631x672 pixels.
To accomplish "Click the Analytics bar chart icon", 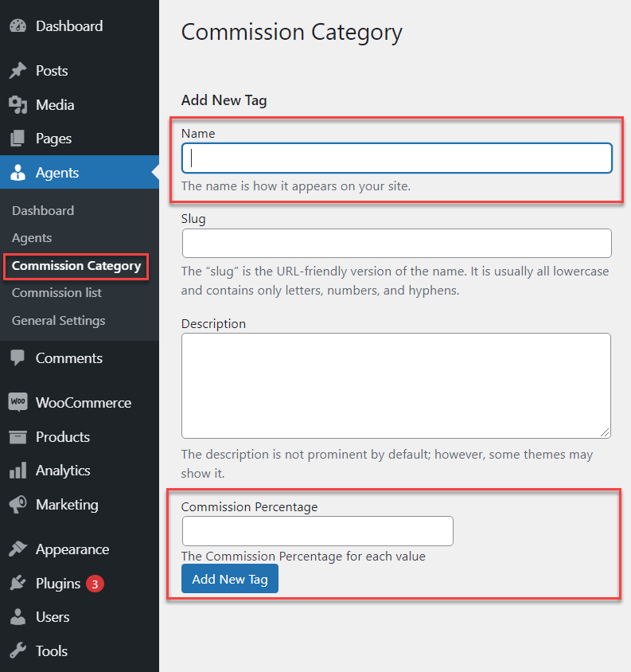I will 18,471.
